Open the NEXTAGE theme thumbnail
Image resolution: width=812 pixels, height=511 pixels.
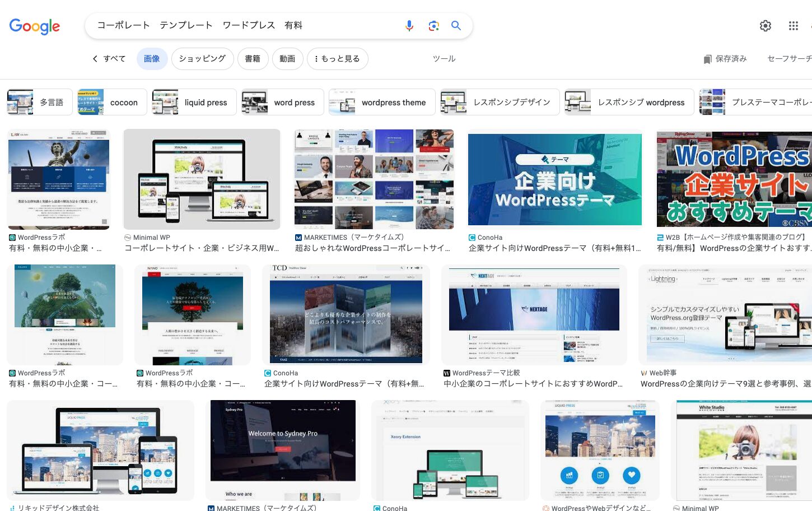tap(534, 315)
